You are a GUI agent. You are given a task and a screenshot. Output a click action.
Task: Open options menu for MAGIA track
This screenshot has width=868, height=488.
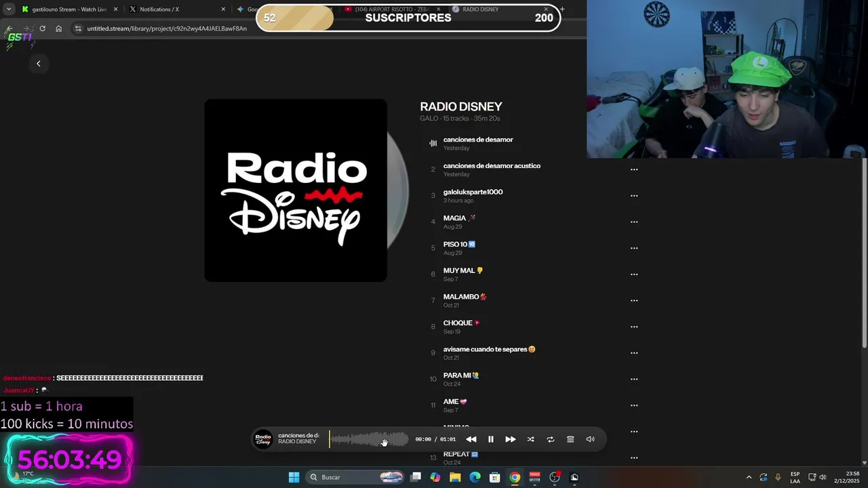pos(634,222)
